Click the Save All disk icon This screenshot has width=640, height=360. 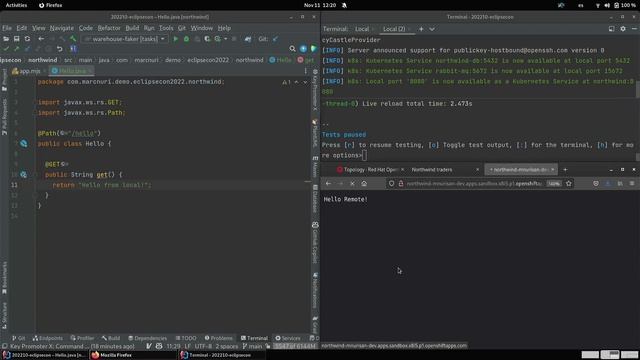point(16,39)
